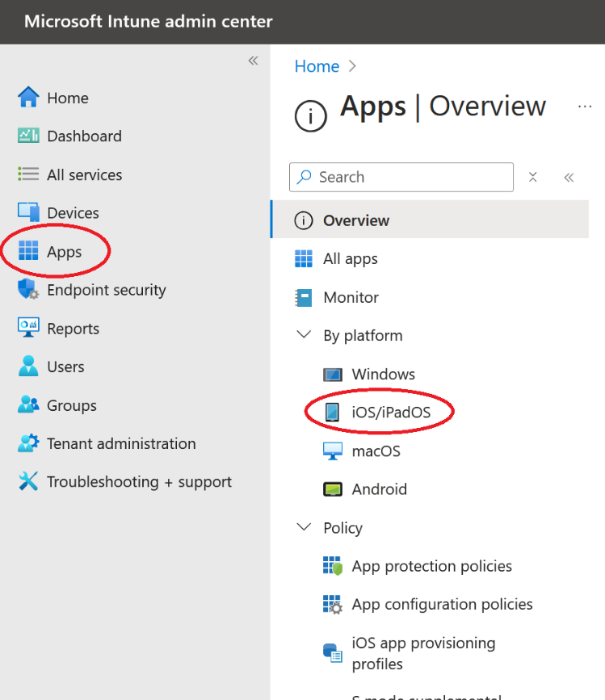
Task: Select iOS/iPadOS under By platform
Action: [x=391, y=412]
